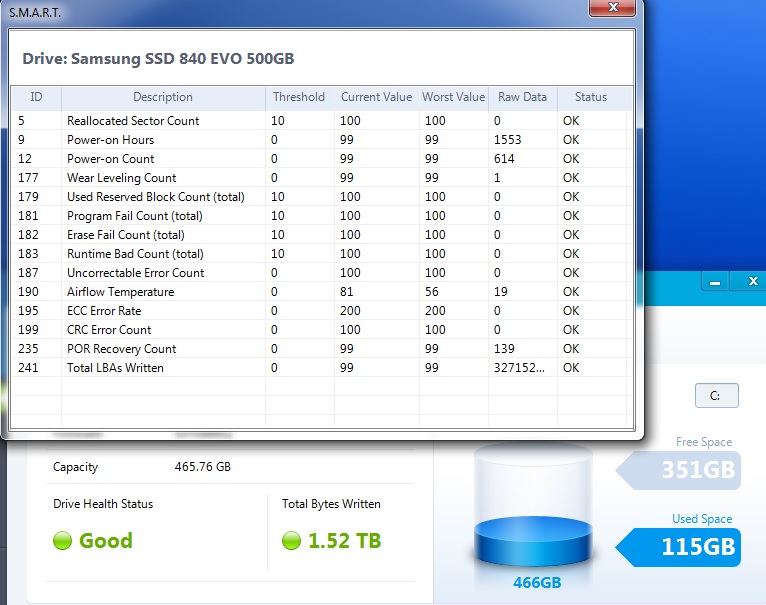The height and width of the screenshot is (605, 766).
Task: Select the ECC Error Rate row
Action: [x=319, y=311]
